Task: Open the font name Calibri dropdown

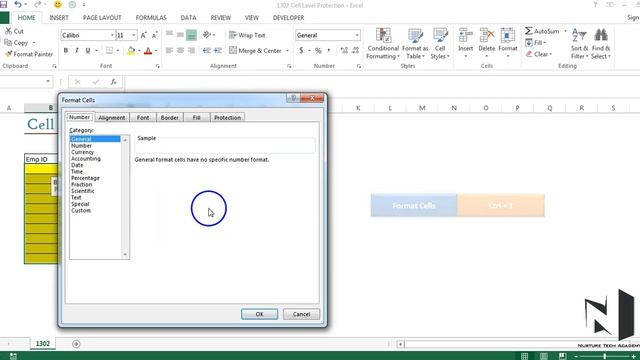Action: 112,36
